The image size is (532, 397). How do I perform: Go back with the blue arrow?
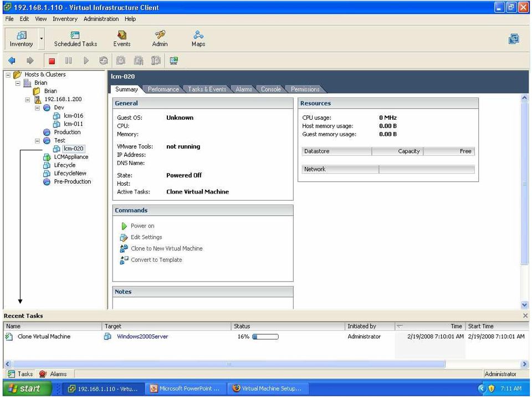[12, 61]
